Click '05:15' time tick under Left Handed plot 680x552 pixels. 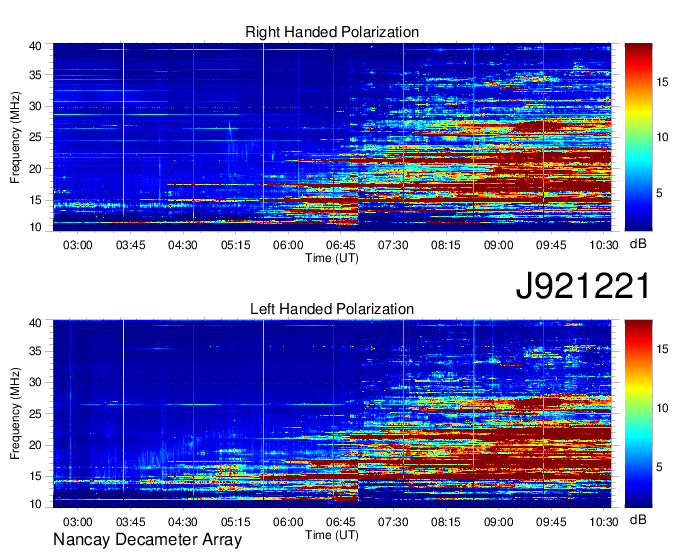coord(235,522)
